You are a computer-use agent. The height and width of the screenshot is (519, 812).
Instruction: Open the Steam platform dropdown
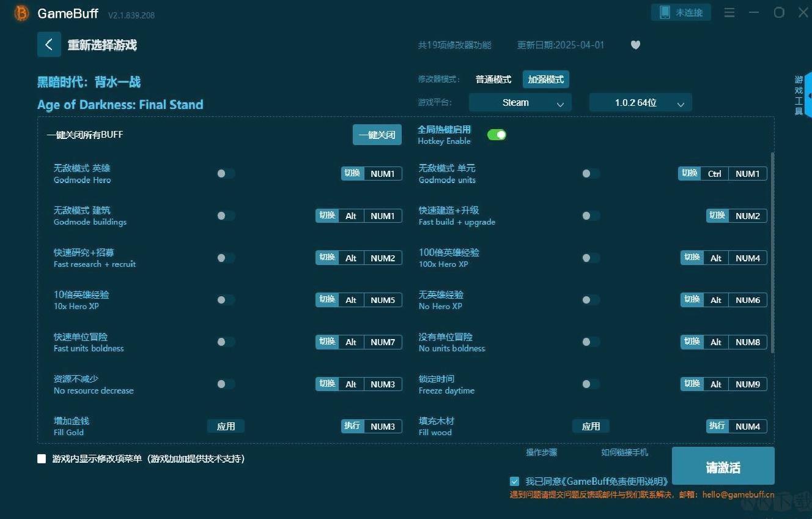click(x=520, y=103)
